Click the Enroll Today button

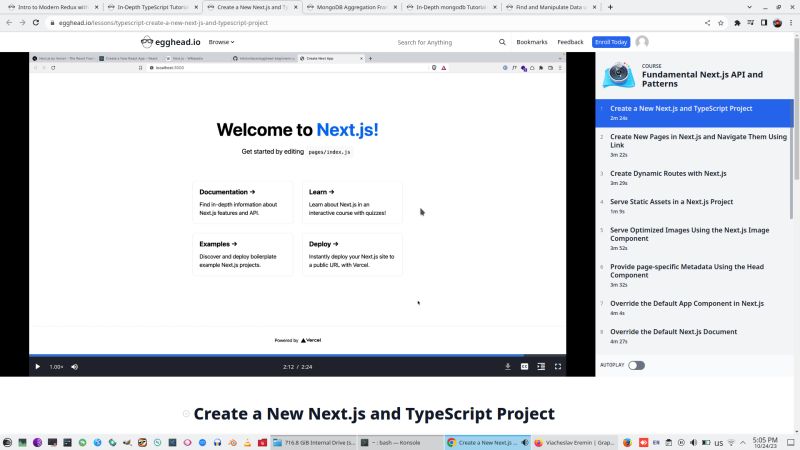(611, 42)
